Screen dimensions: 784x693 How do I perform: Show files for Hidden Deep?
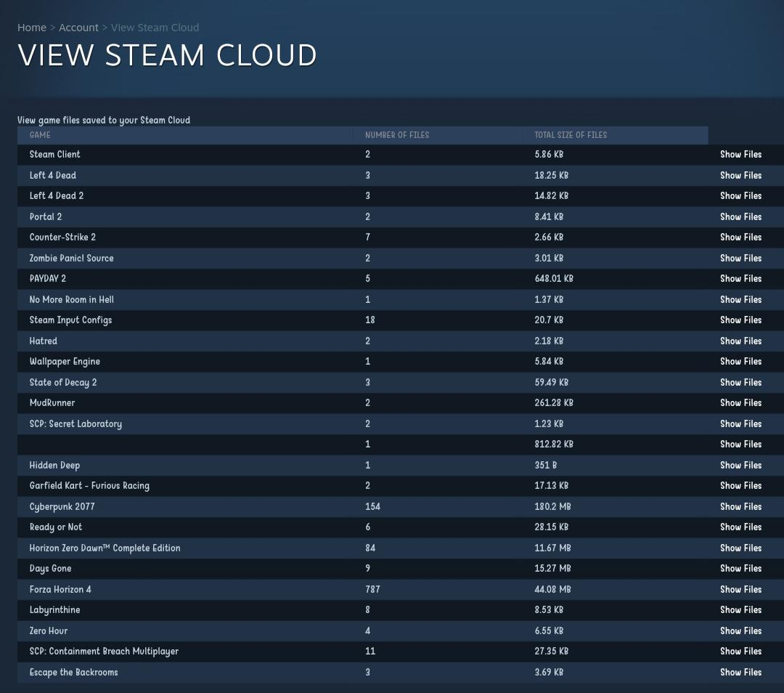tap(740, 466)
